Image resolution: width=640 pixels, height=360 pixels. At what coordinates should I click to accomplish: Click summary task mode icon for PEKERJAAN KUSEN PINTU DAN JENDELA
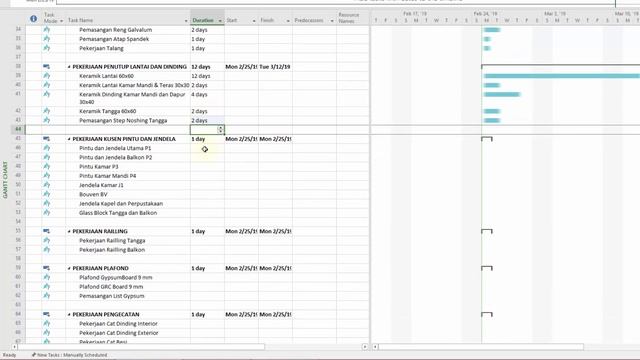(x=47, y=139)
